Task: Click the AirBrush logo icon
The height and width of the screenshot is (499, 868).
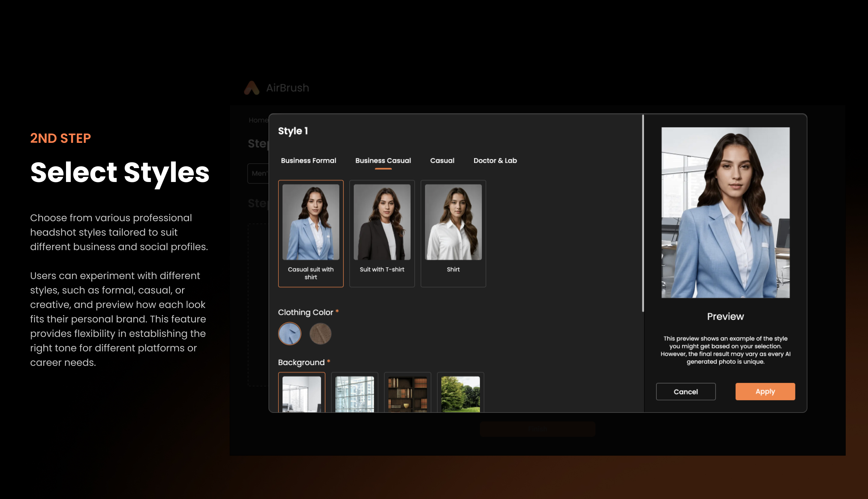Action: coord(252,88)
